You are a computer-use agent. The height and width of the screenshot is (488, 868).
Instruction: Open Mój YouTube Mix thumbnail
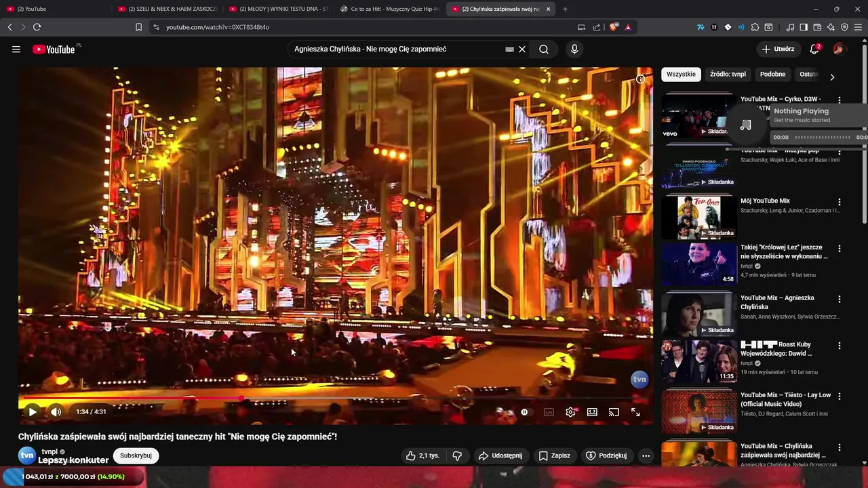(698, 218)
